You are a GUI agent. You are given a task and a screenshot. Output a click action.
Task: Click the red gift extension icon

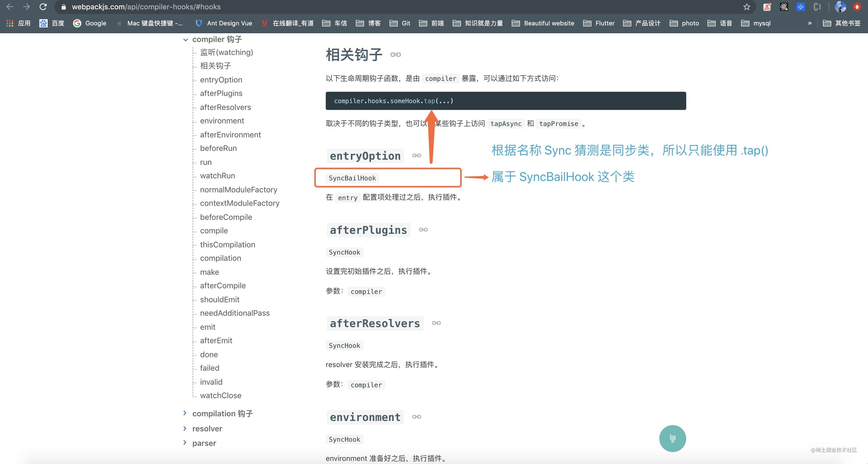click(x=767, y=7)
